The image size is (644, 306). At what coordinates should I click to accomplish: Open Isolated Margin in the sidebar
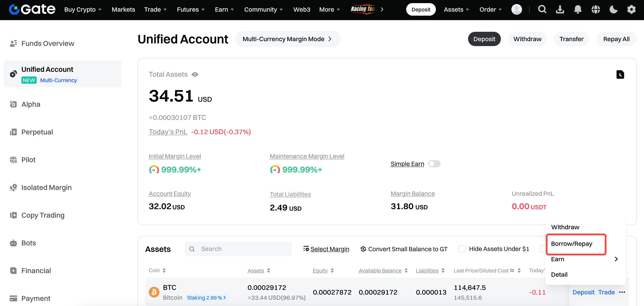pyautogui.click(x=46, y=187)
